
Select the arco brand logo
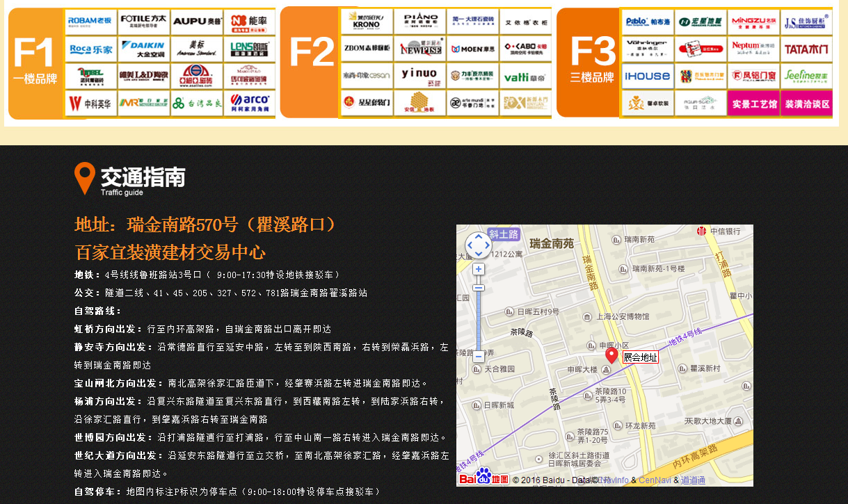click(x=250, y=103)
